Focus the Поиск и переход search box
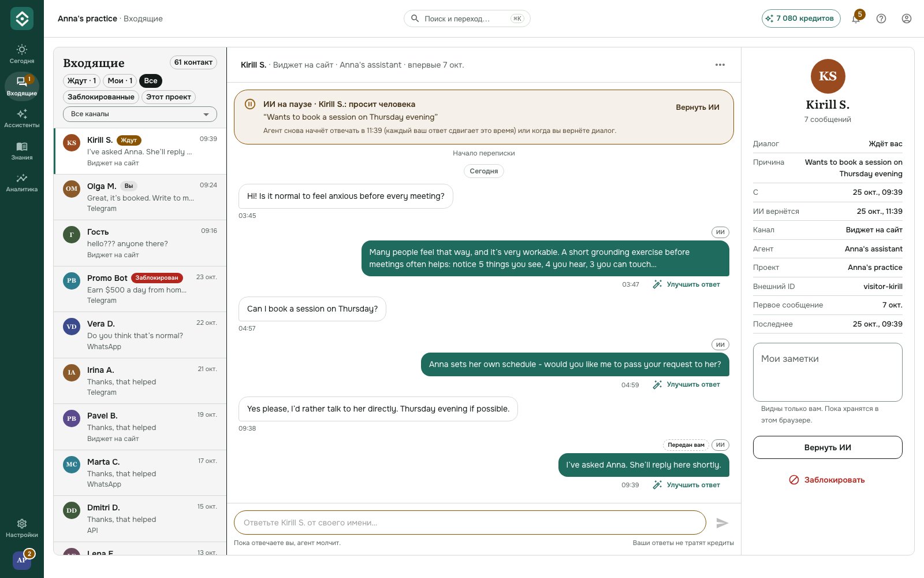This screenshot has height=578, width=924. pyautogui.click(x=467, y=18)
